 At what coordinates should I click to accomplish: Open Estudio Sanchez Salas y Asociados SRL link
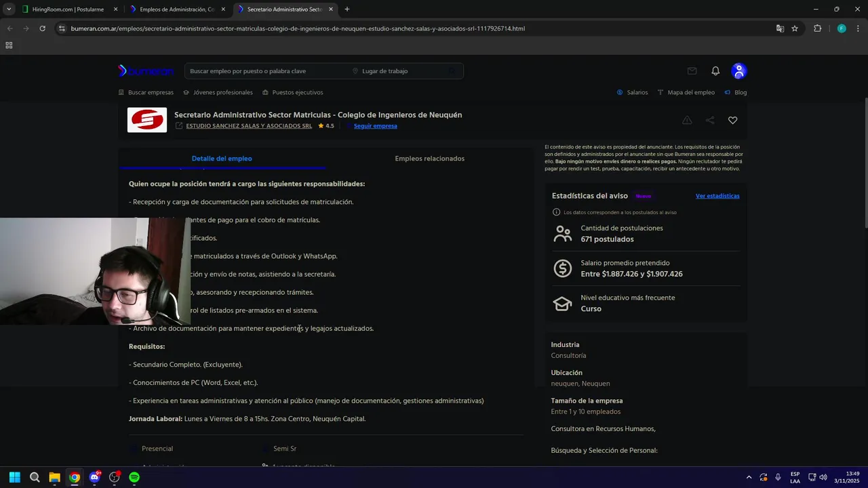(249, 126)
